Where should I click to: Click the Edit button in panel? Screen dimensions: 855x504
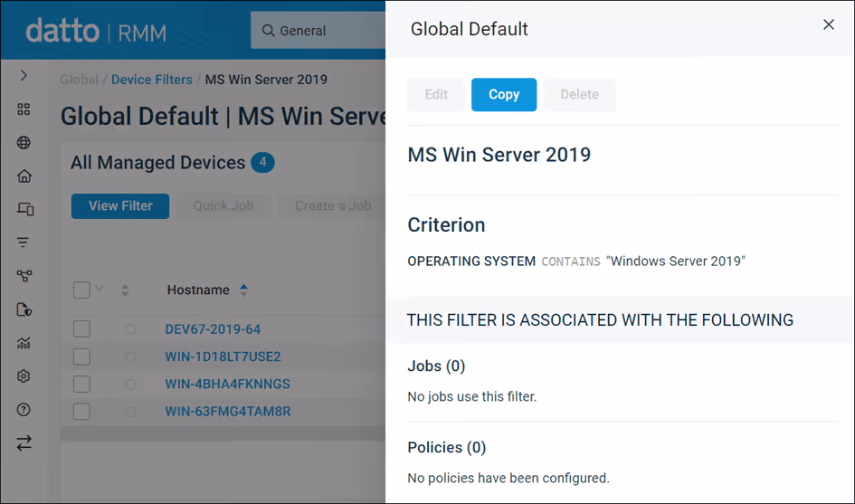tap(436, 94)
